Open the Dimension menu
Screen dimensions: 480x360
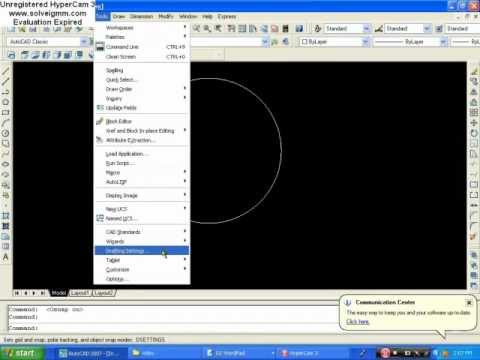[141, 16]
